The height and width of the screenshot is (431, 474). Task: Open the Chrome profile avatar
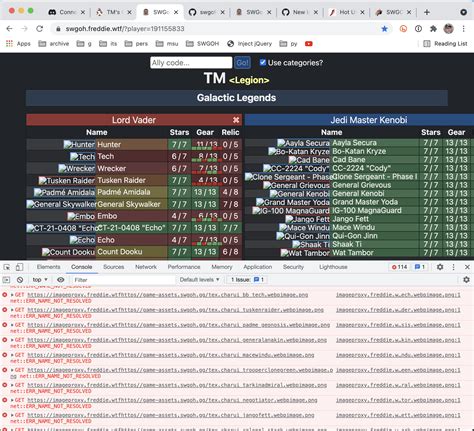coord(448,29)
